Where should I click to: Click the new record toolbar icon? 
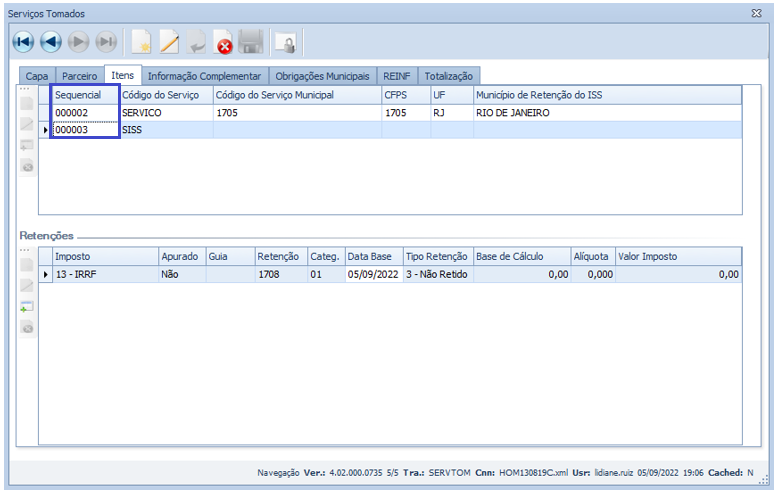click(141, 42)
